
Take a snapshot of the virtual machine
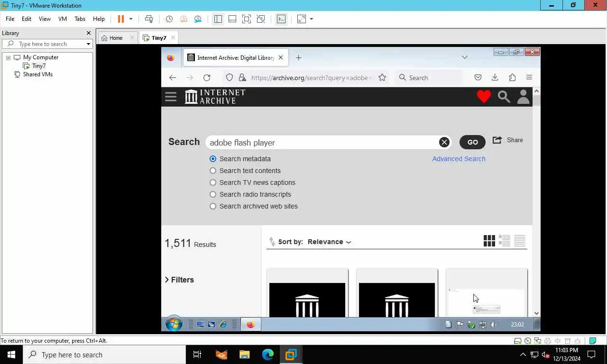(169, 19)
